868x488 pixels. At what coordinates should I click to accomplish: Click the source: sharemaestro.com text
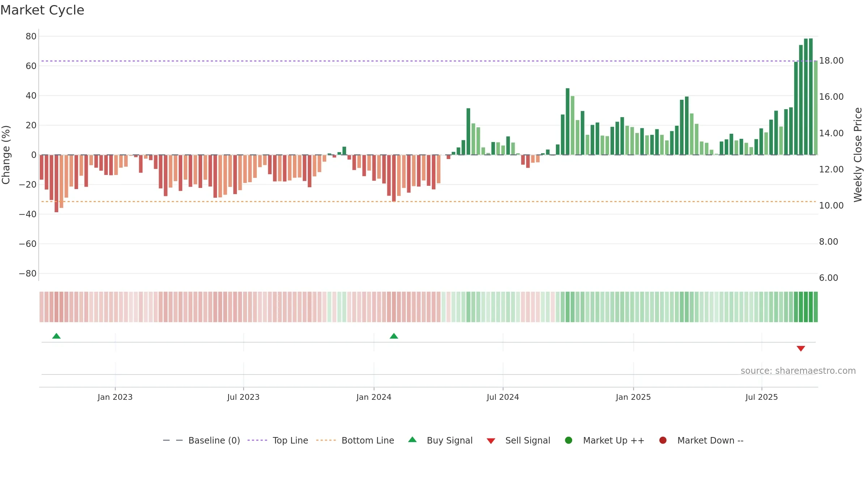click(798, 371)
